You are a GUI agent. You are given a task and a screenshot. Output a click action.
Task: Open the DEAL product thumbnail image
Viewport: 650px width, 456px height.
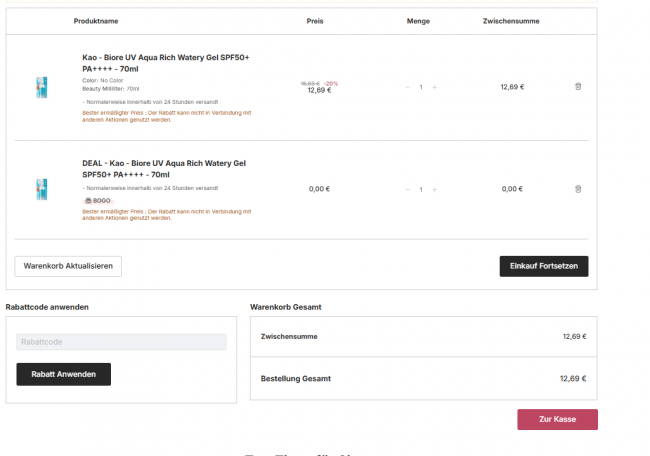click(41, 189)
